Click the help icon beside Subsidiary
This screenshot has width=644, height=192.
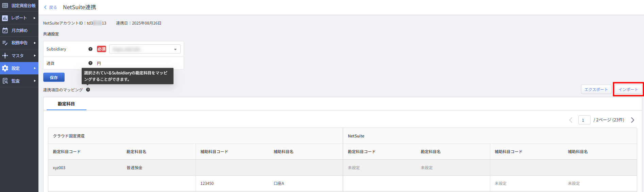pos(90,49)
